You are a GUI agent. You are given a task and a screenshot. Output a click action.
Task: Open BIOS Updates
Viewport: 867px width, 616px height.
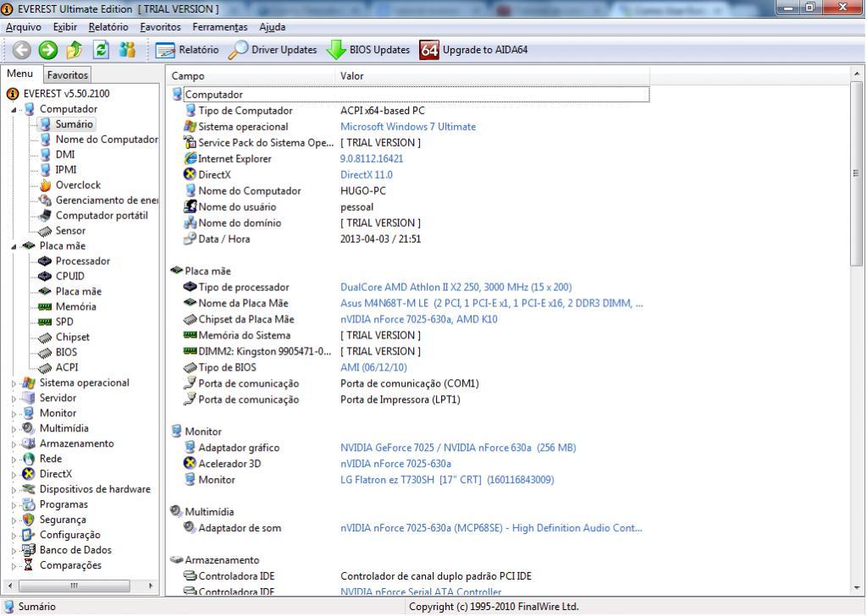tap(367, 50)
